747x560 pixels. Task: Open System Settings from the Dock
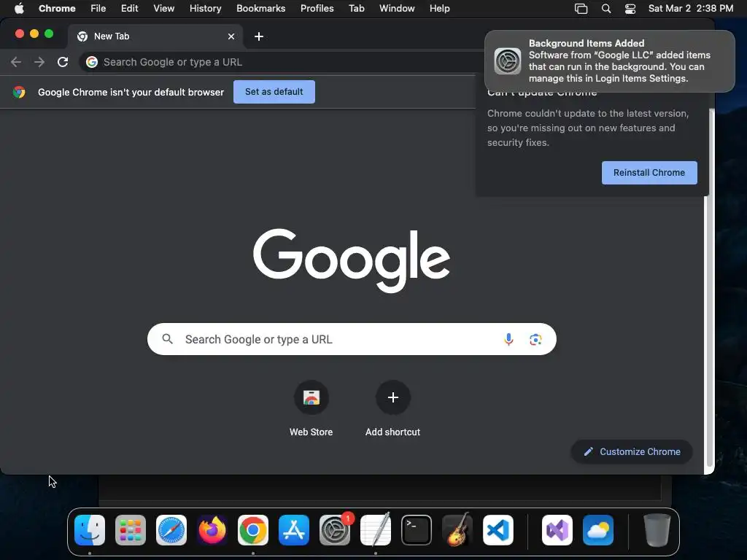point(334,530)
